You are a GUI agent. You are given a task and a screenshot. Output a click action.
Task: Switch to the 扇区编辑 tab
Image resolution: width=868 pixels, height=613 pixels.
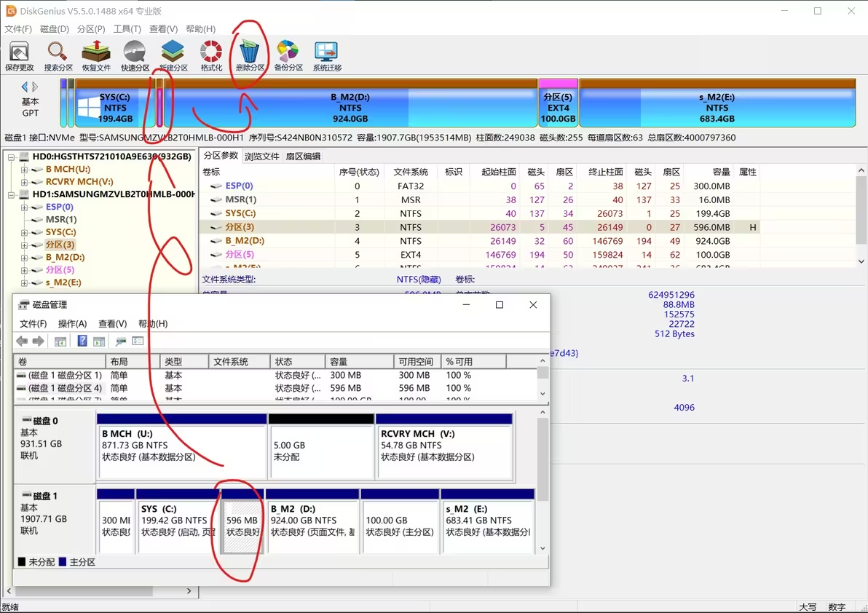[x=304, y=155]
